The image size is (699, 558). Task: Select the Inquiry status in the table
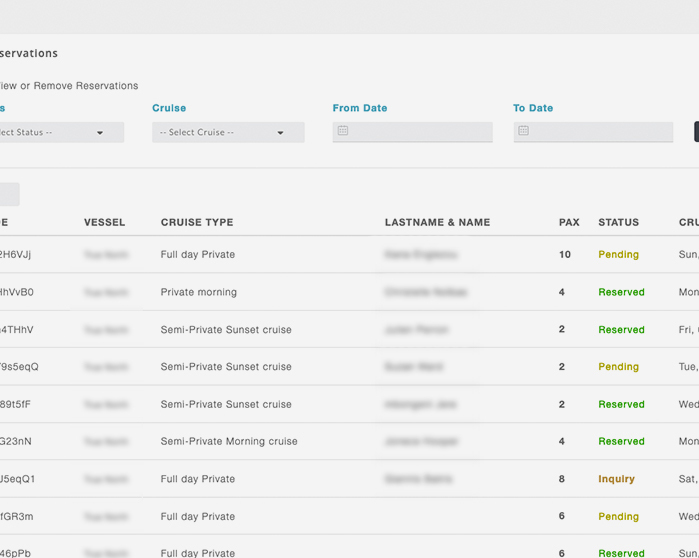(x=616, y=479)
